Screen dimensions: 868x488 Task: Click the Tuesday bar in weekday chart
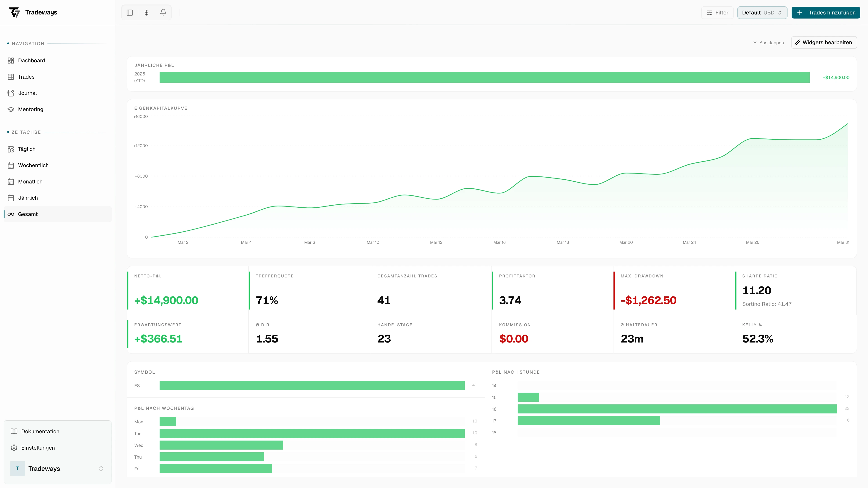tap(312, 434)
